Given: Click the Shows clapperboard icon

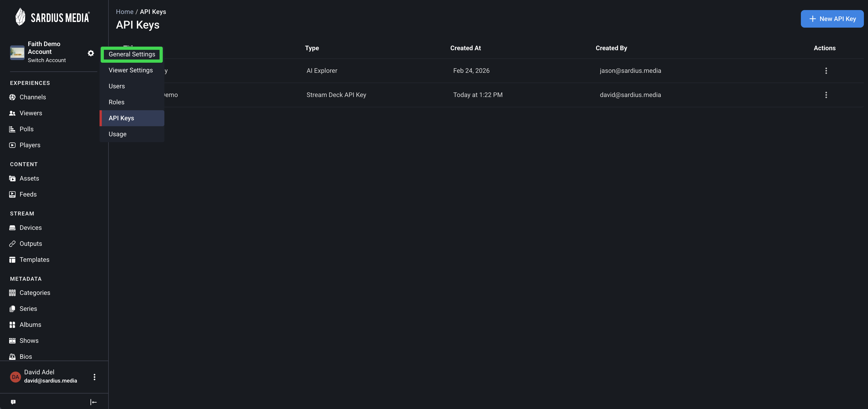Looking at the screenshot, I should click(13, 341).
